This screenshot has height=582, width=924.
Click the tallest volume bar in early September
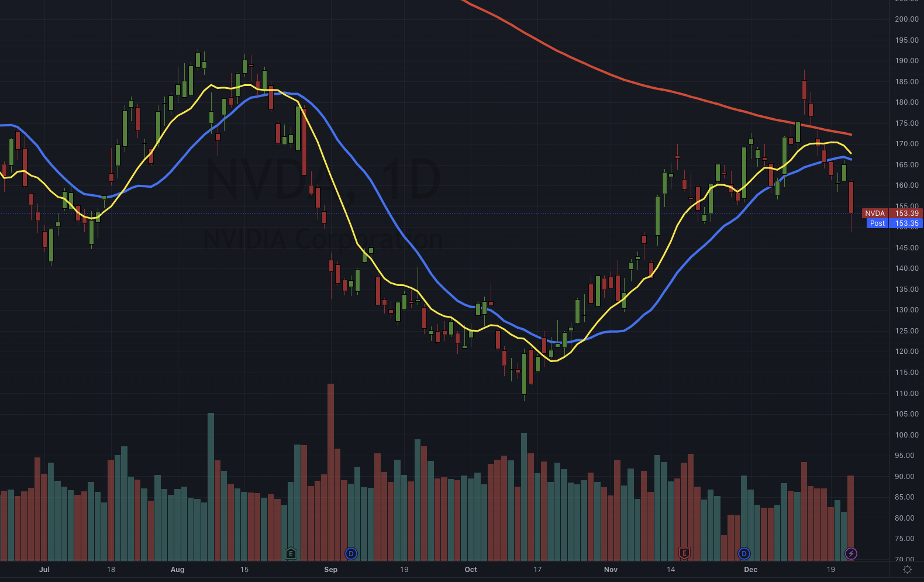[331, 472]
